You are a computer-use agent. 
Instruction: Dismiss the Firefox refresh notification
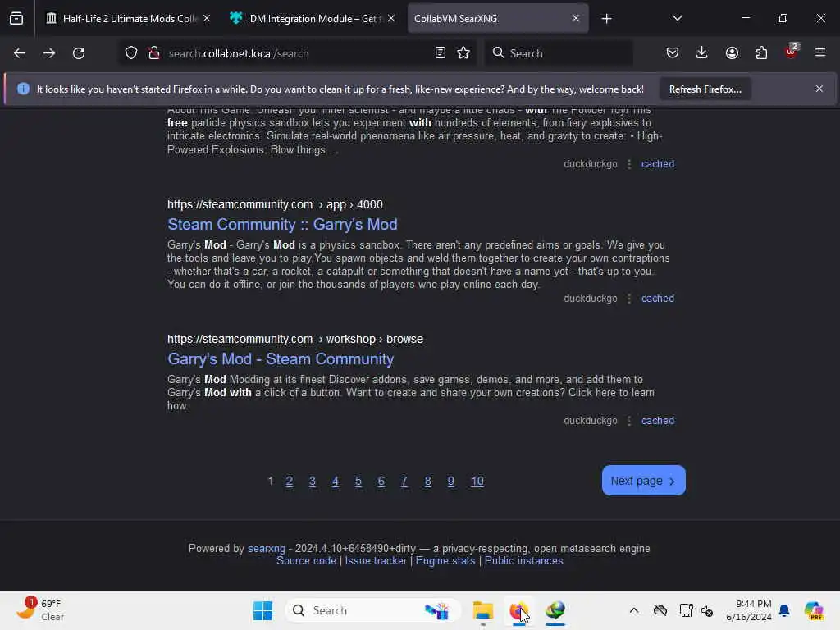(x=819, y=89)
